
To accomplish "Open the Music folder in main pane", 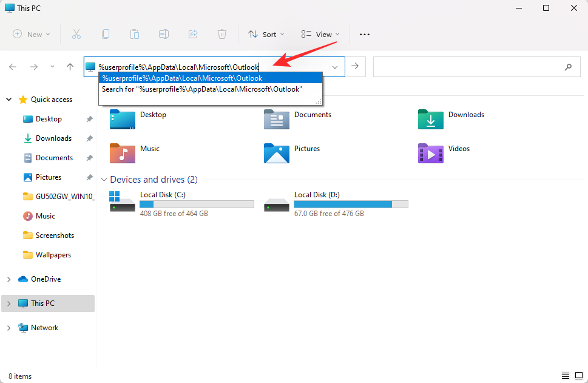I will coord(135,153).
